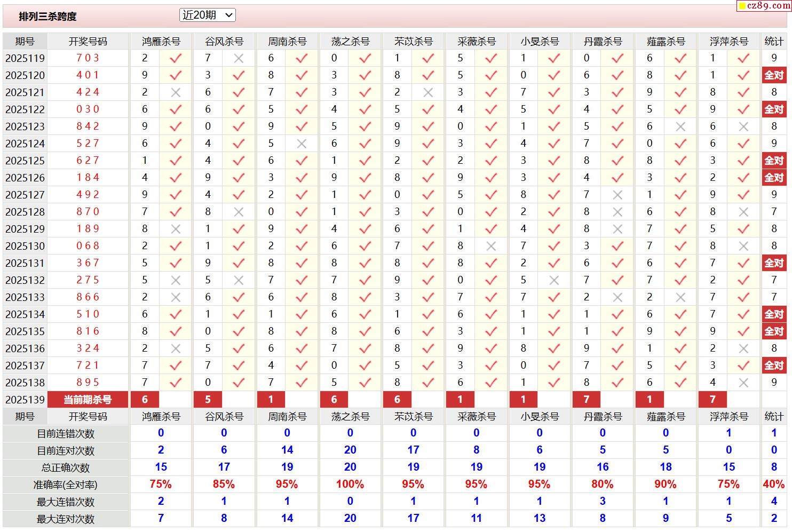Screen dimensions: 792x532
Task: Click period number 2025139
Action: click(x=25, y=400)
